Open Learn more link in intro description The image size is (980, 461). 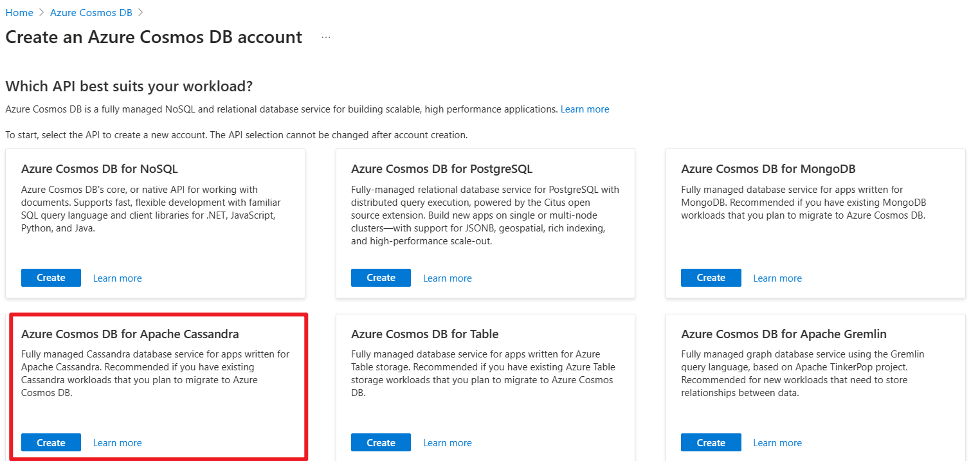(585, 109)
